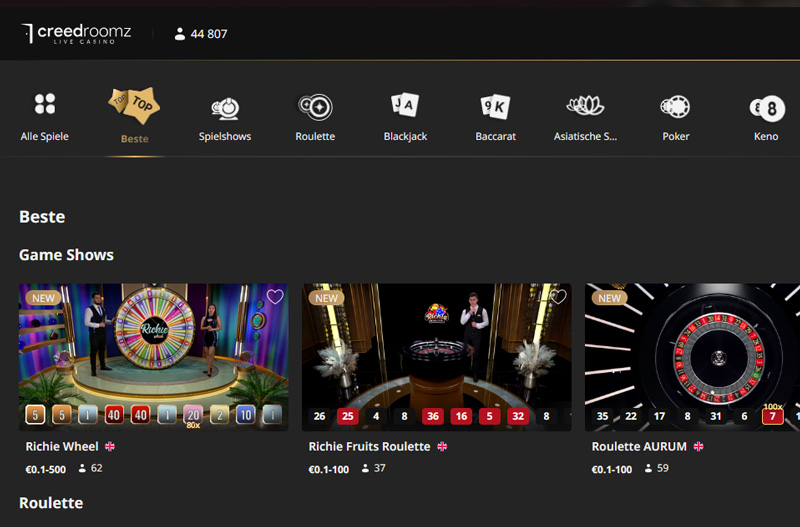Image resolution: width=800 pixels, height=527 pixels.
Task: Click the blue 10 result tile on Richie Wheel
Action: point(246,415)
